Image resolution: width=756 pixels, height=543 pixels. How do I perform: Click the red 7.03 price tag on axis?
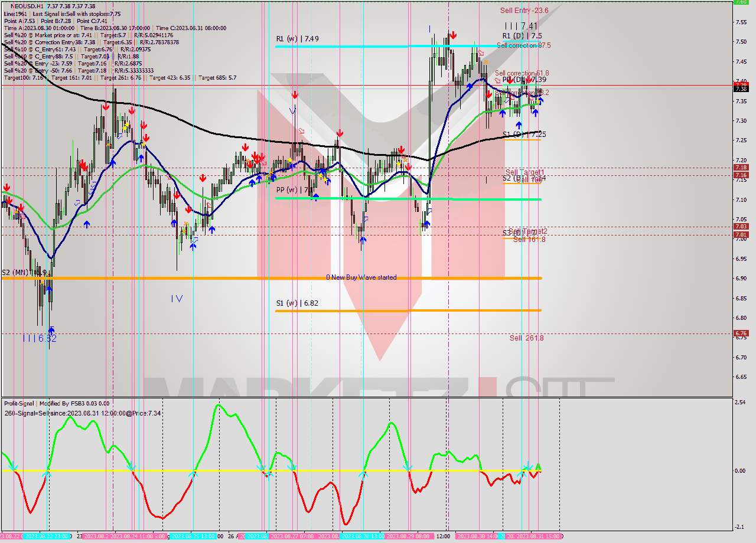tap(741, 227)
